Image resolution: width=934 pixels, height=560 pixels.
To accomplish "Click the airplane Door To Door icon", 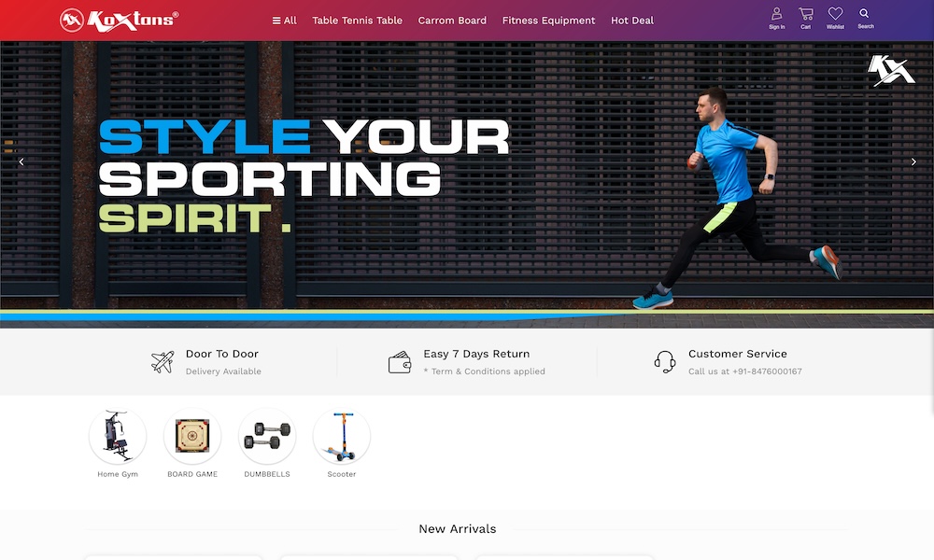I will click(x=163, y=362).
